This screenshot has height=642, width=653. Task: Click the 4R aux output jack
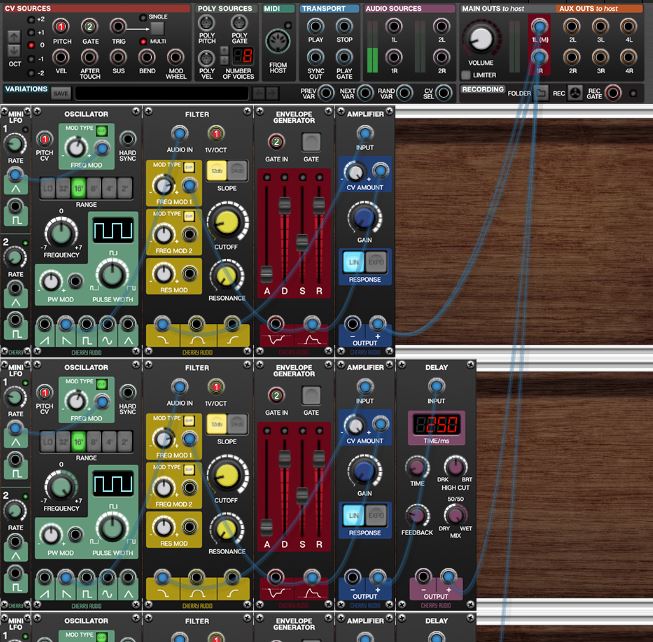pos(628,57)
